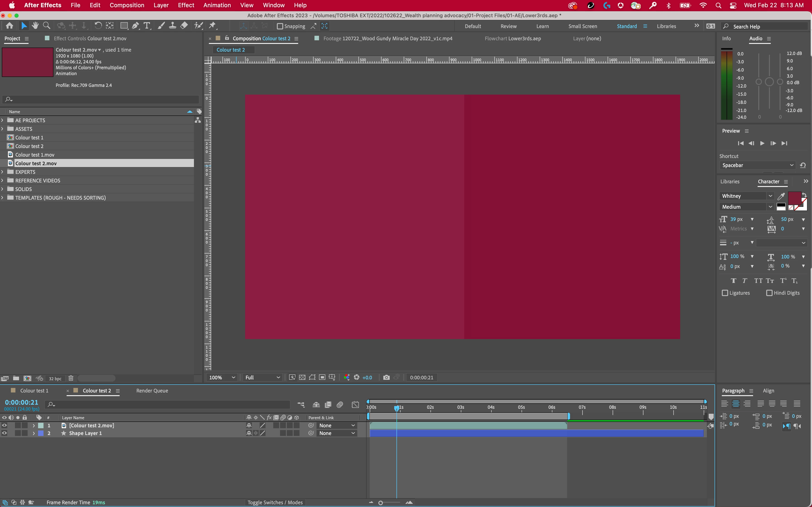Click the Take Snapshot camera icon

coord(386,377)
